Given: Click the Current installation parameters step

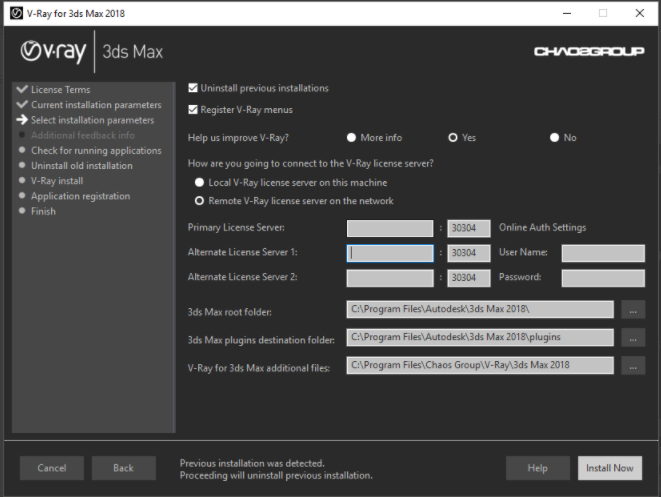Looking at the screenshot, I should (x=96, y=105).
